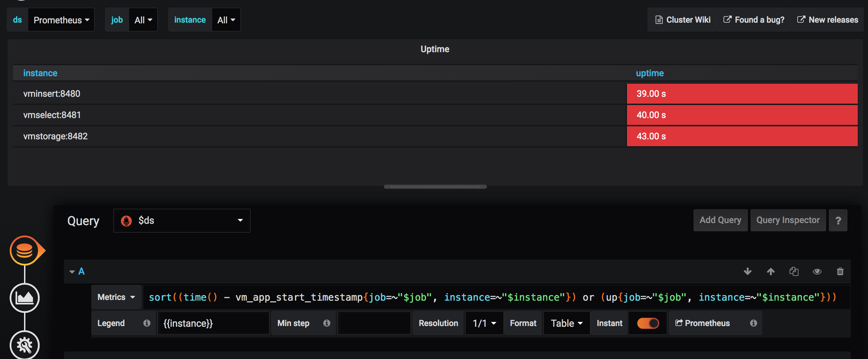Image resolution: width=868 pixels, height=359 pixels.
Task: Move query A up
Action: click(x=771, y=271)
